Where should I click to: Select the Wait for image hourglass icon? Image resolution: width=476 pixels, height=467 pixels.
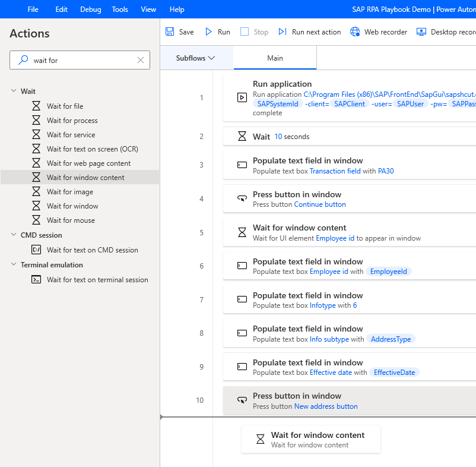(36, 191)
